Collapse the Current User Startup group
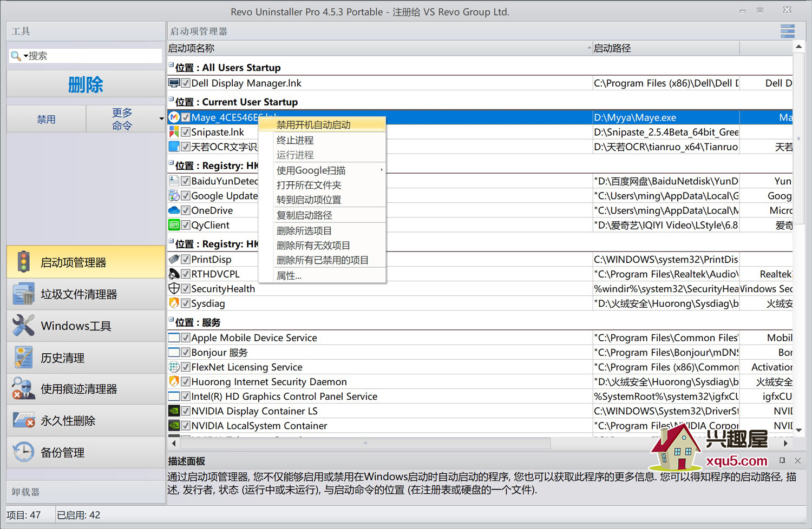 coord(171,99)
